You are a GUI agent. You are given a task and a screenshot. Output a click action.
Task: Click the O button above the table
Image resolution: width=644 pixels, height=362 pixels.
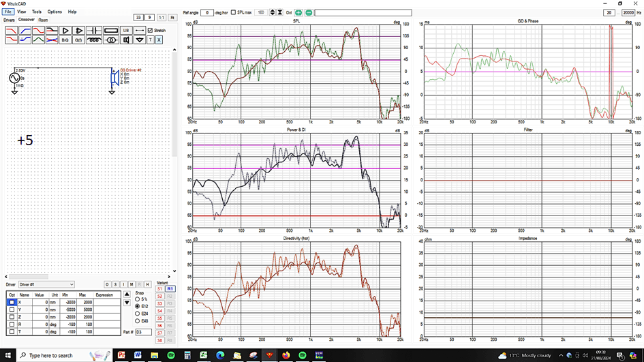click(107, 284)
